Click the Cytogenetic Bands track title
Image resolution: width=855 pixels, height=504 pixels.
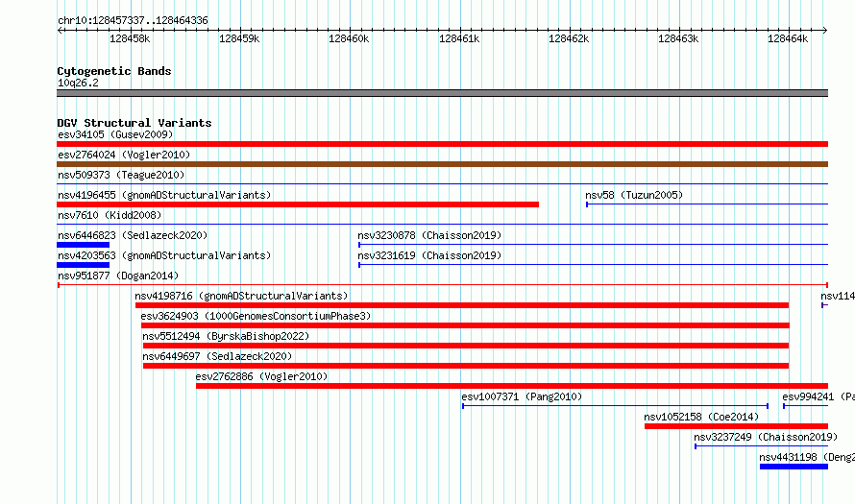tap(114, 71)
